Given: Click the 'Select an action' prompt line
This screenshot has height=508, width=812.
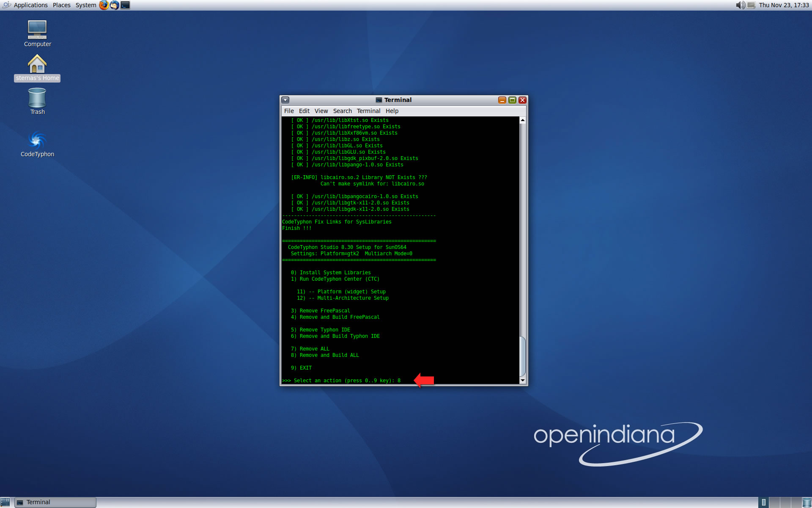Looking at the screenshot, I should coord(341,381).
